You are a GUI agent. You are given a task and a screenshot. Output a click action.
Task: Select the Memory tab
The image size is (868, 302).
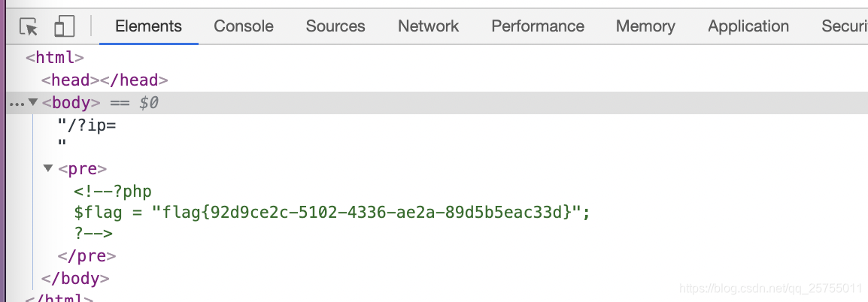click(x=645, y=26)
